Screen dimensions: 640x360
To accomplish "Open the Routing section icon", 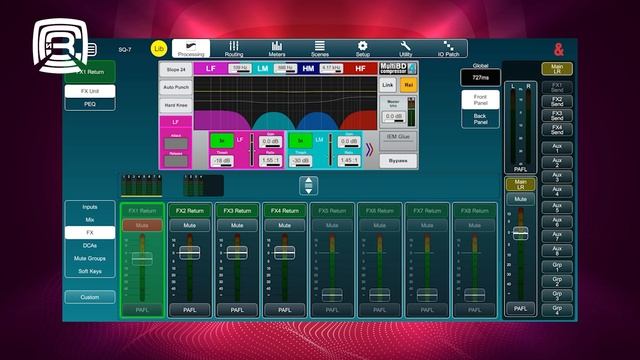I will point(234,49).
